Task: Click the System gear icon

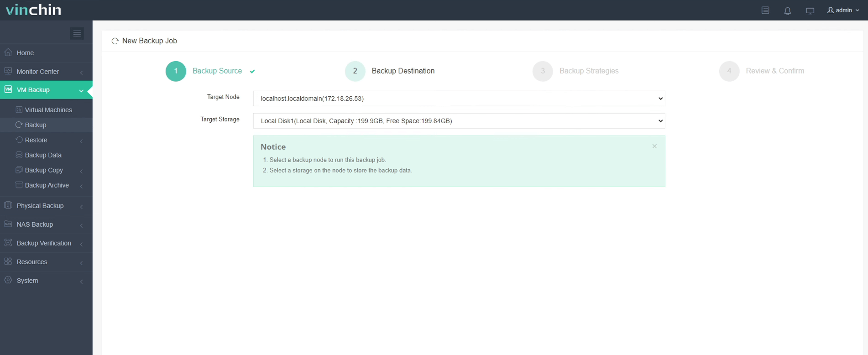Action: coord(8,280)
